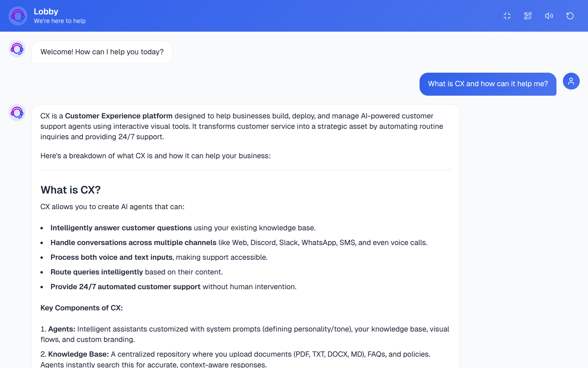This screenshot has width=588, height=368.
Task: Click "Provide 24/7 automated customer support" bullet
Action: [125, 287]
